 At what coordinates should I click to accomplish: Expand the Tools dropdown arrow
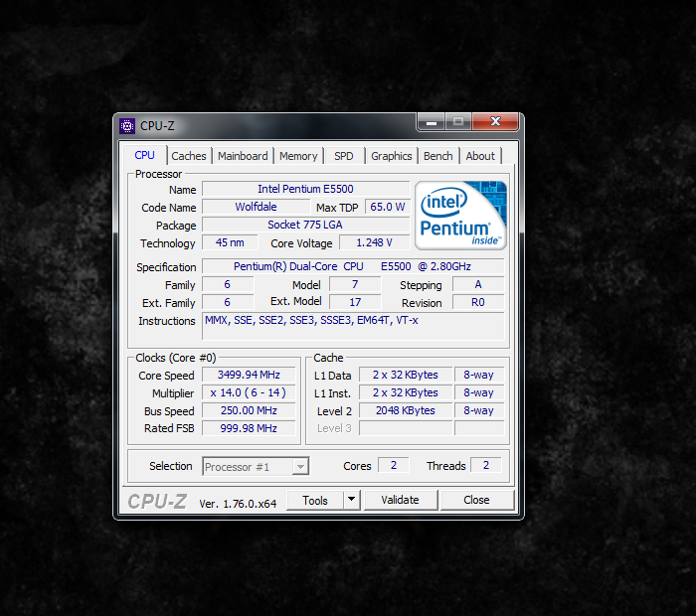pyautogui.click(x=351, y=500)
